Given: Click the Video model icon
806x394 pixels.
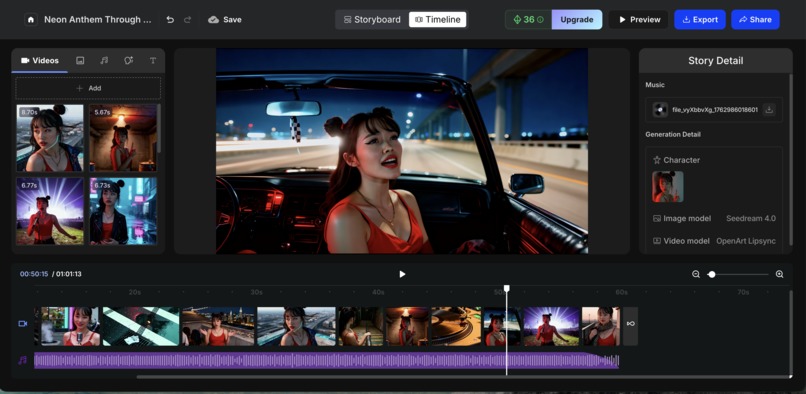Looking at the screenshot, I should tap(656, 241).
